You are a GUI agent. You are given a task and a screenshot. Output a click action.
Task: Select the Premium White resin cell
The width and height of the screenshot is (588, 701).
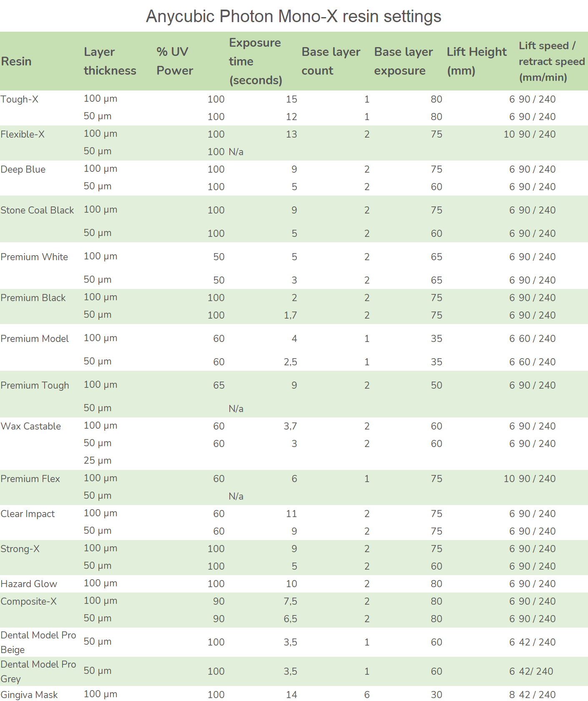[34, 257]
